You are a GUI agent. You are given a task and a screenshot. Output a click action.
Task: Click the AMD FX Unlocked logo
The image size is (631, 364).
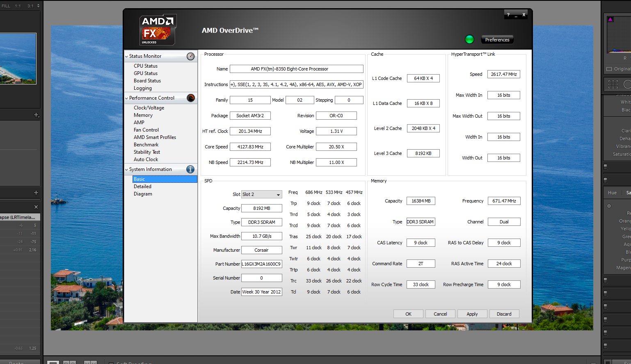point(158,30)
